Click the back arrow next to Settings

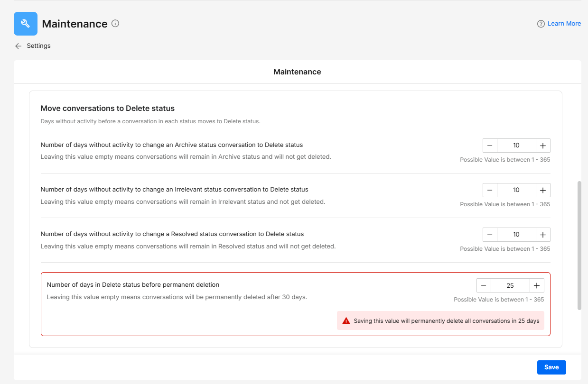(x=19, y=46)
